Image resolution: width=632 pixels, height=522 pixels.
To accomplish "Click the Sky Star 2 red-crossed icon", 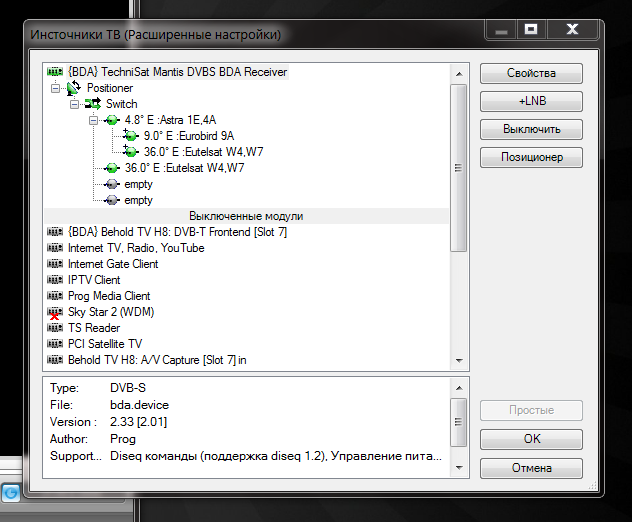I will click(x=55, y=312).
